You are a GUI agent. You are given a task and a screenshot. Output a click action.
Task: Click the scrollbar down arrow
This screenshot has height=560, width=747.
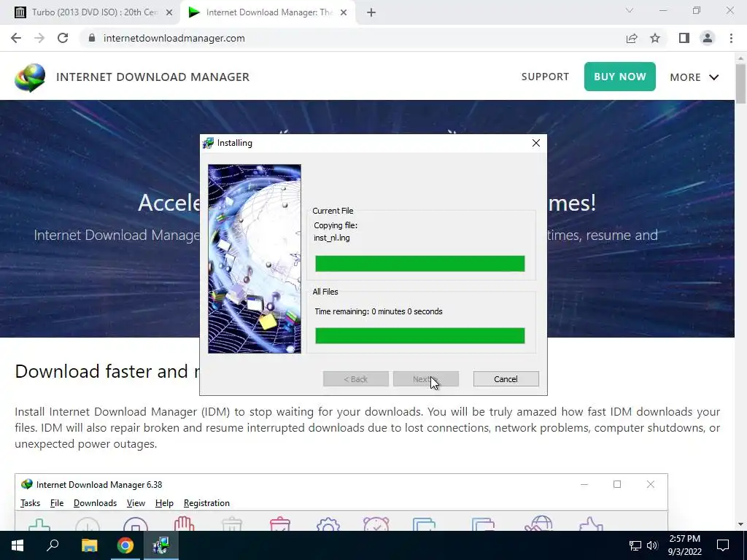click(x=741, y=524)
